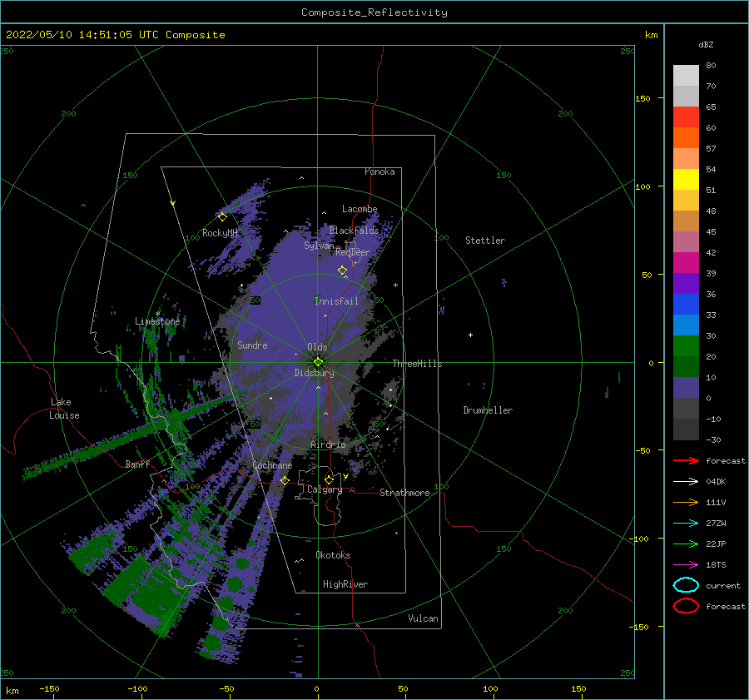Click the Innisfail label

[x=336, y=301]
